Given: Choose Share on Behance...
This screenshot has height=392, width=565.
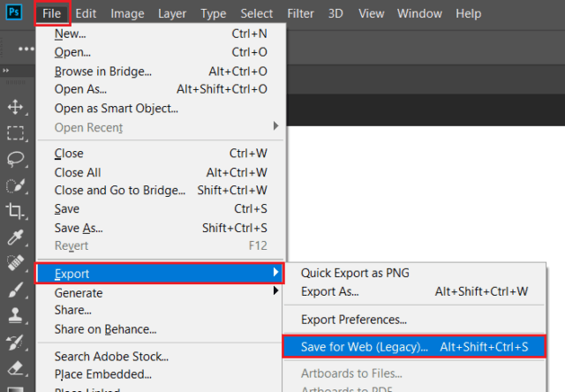Looking at the screenshot, I should (159, 329).
